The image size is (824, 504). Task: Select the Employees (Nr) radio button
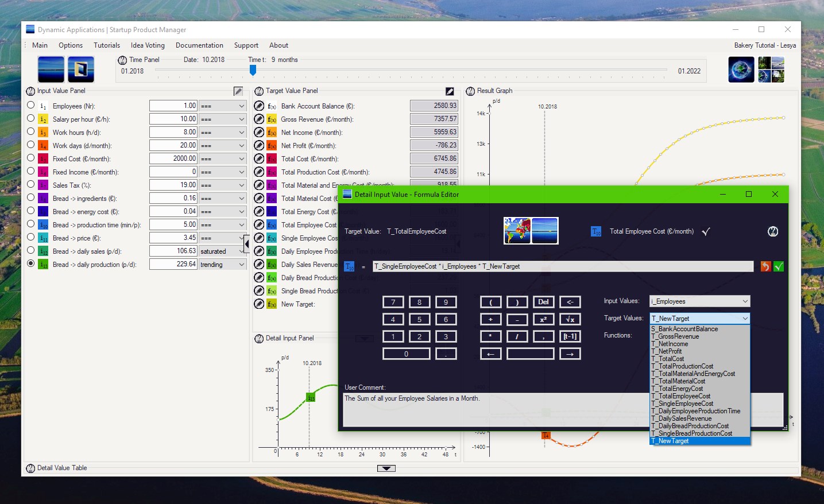click(31, 105)
